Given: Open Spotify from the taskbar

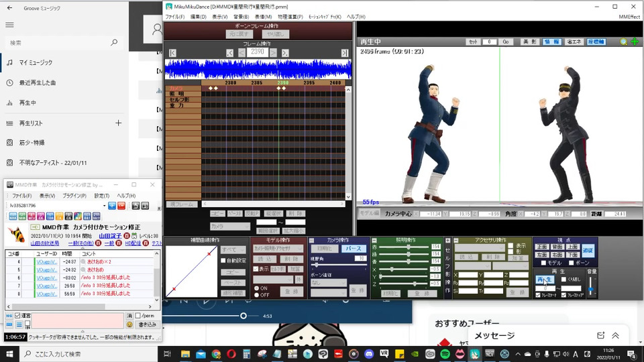Looking at the screenshot, I should point(445,354).
